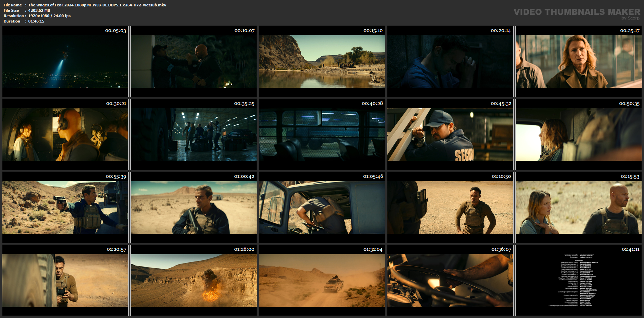Select the thumbnail at timestamp 01:20:57
This screenshot has height=318, width=644.
coord(65,280)
